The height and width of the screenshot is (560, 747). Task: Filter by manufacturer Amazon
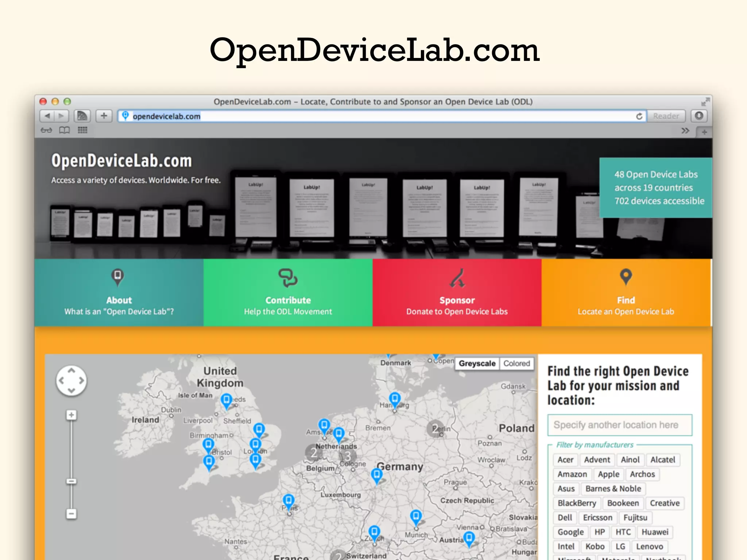(572, 474)
